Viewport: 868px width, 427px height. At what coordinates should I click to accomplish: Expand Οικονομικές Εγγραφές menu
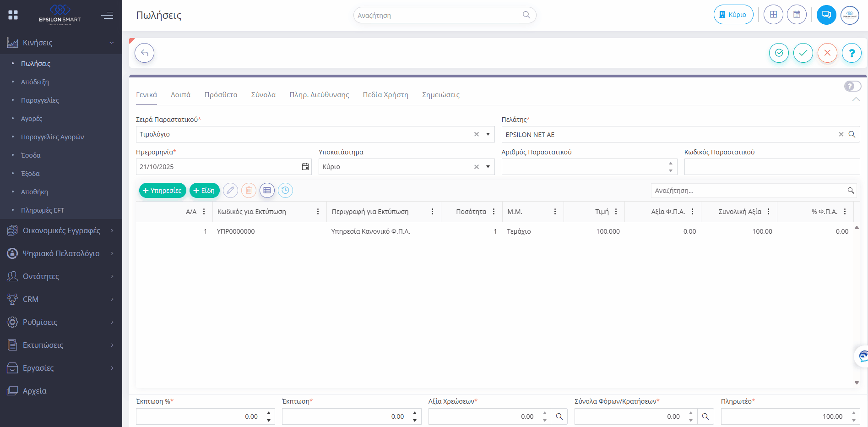[x=61, y=230]
